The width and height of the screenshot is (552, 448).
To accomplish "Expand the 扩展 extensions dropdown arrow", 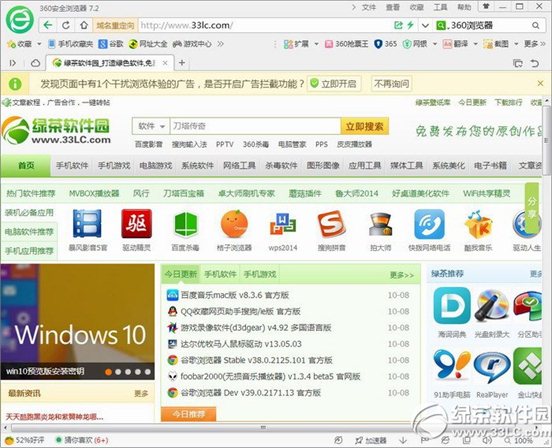I will [x=316, y=44].
